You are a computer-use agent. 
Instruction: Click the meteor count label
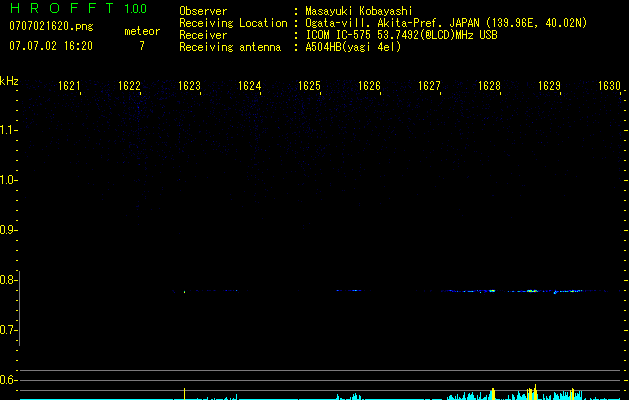tap(142, 31)
